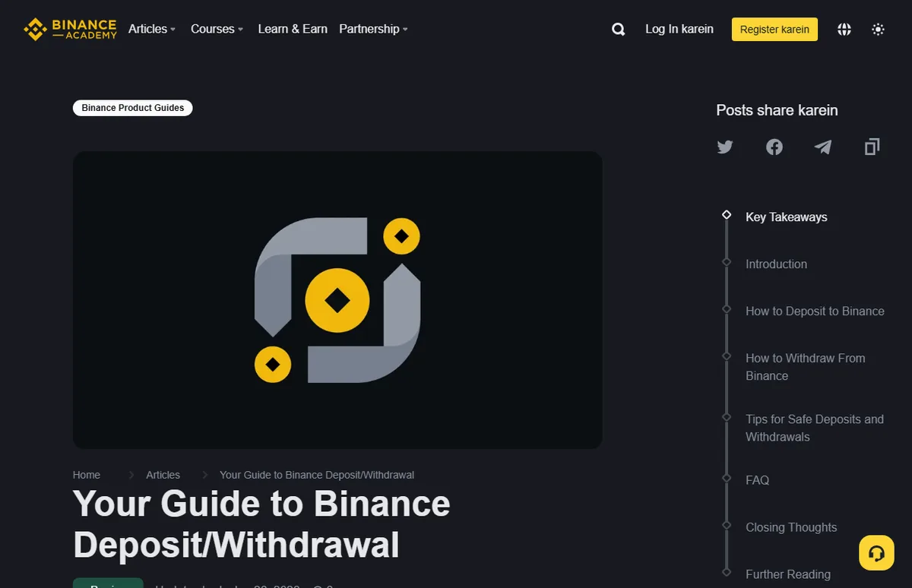
Task: Click the FAQ diamond marker
Action: pos(727,478)
